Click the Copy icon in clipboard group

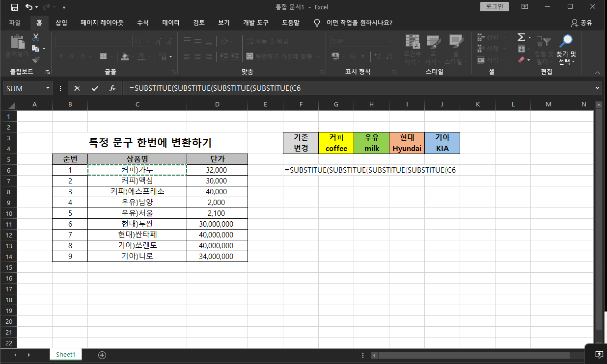coord(35,49)
